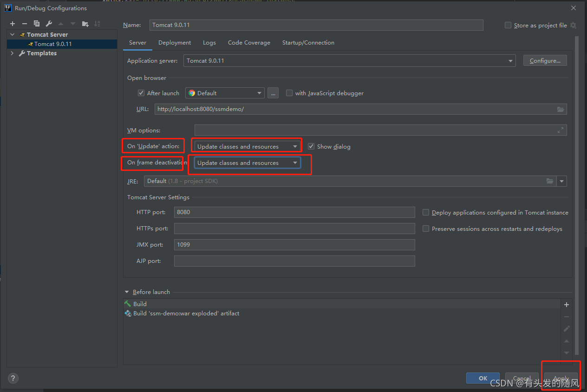Remove the selected configuration with the minus icon

point(25,24)
